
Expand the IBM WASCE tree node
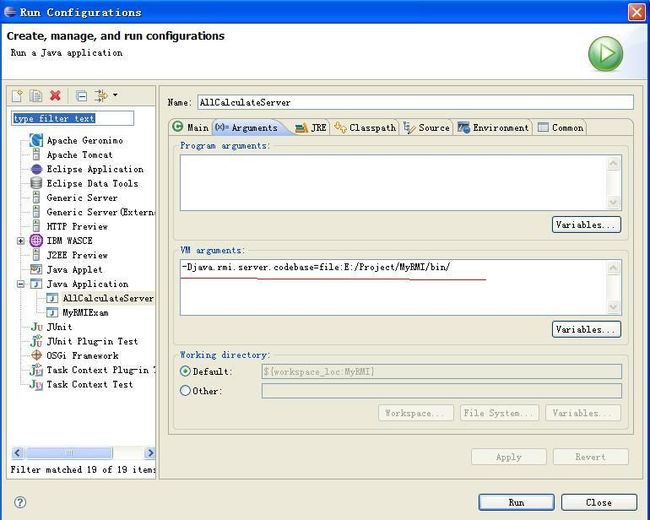[x=21, y=241]
